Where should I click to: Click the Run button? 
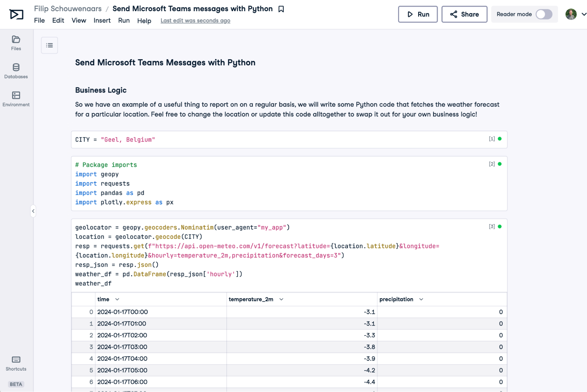pyautogui.click(x=418, y=14)
